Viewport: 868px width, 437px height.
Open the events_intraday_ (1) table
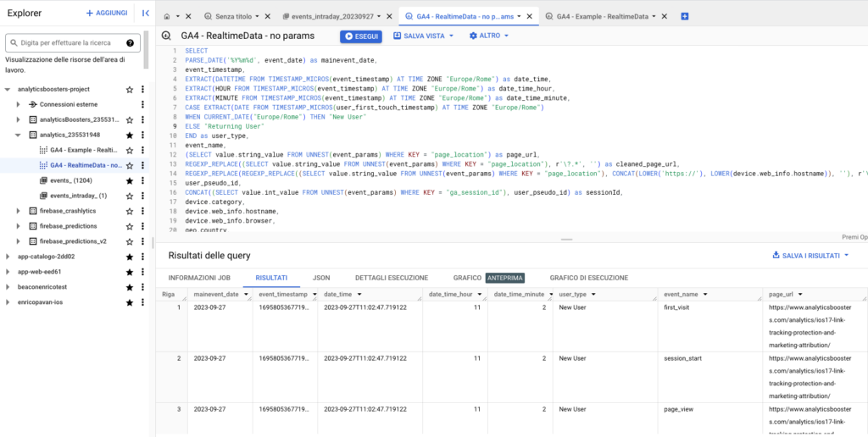coord(78,196)
